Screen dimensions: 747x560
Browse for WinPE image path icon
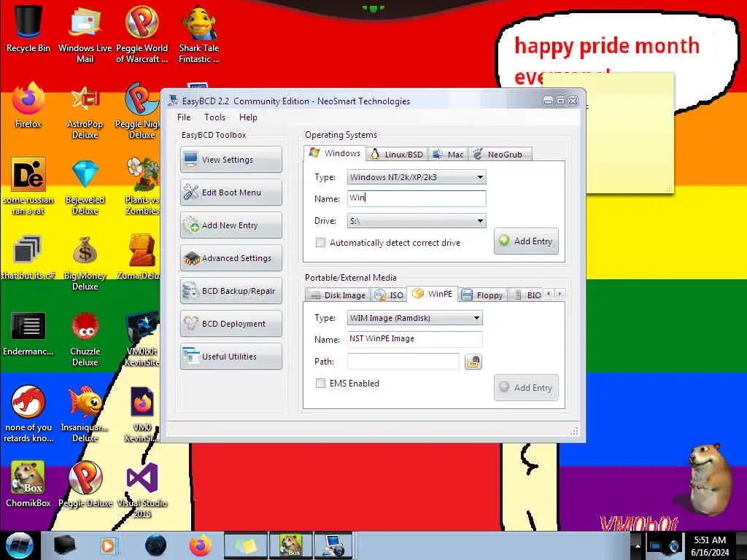coord(473,362)
